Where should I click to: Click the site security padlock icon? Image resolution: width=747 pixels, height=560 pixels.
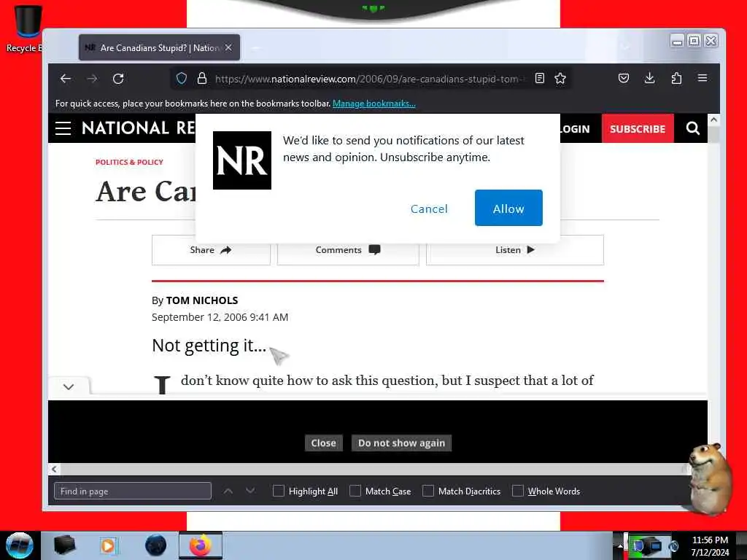click(x=202, y=79)
